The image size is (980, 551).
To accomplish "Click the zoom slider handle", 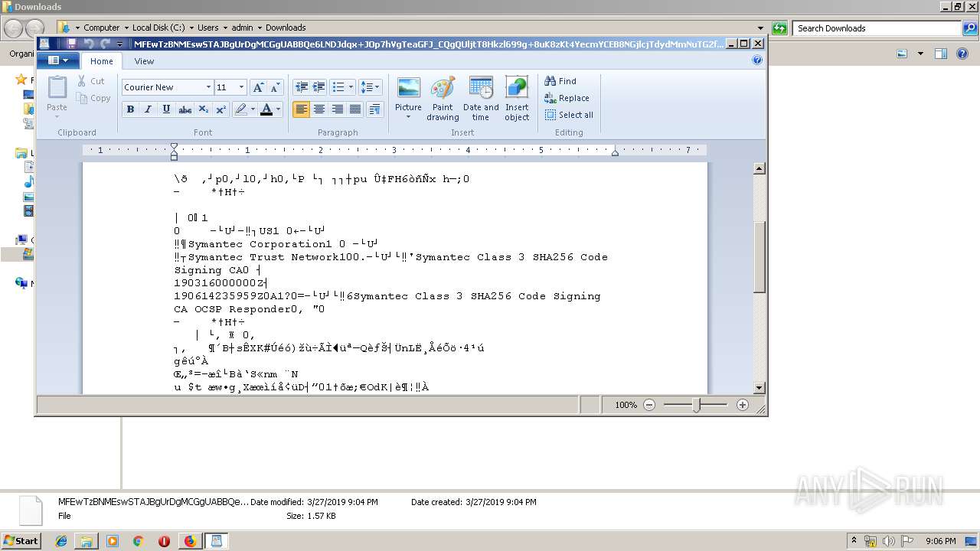I will click(696, 405).
